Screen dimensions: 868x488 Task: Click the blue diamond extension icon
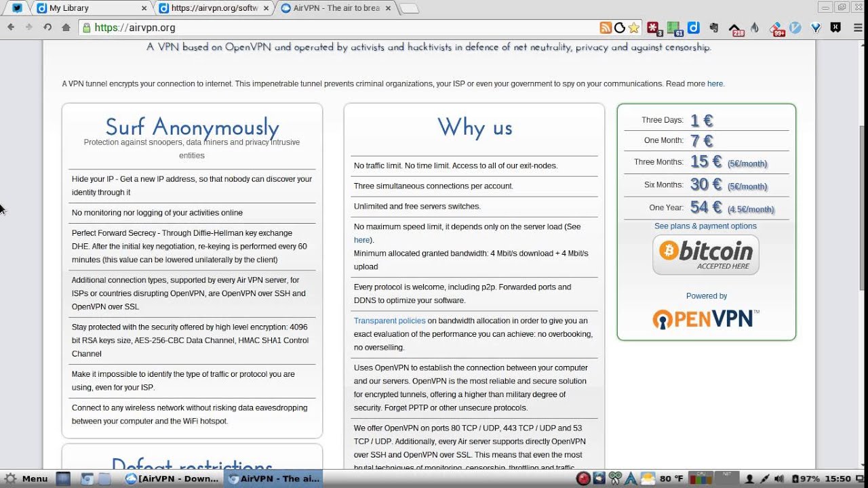click(x=816, y=28)
